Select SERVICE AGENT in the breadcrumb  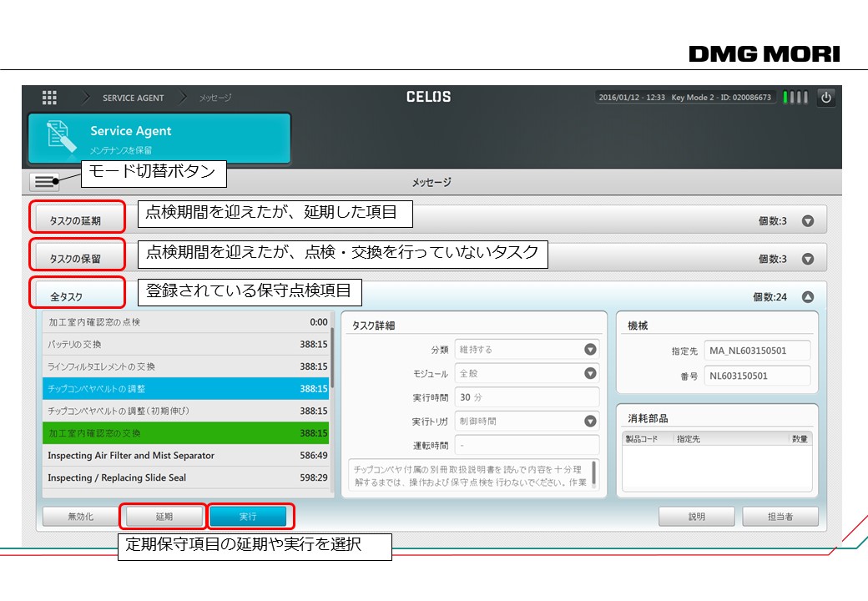coord(133,98)
